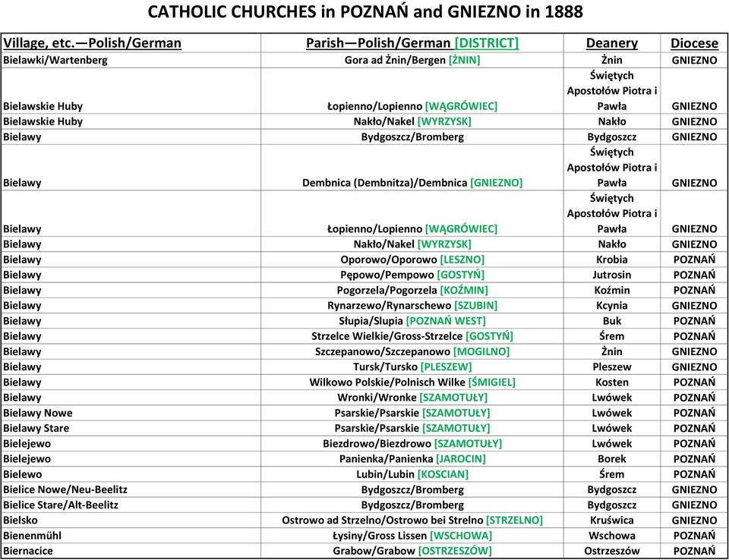Select the 'Bydgoszcz/Bromberg' parish in the Bielawy row

pos(412,137)
